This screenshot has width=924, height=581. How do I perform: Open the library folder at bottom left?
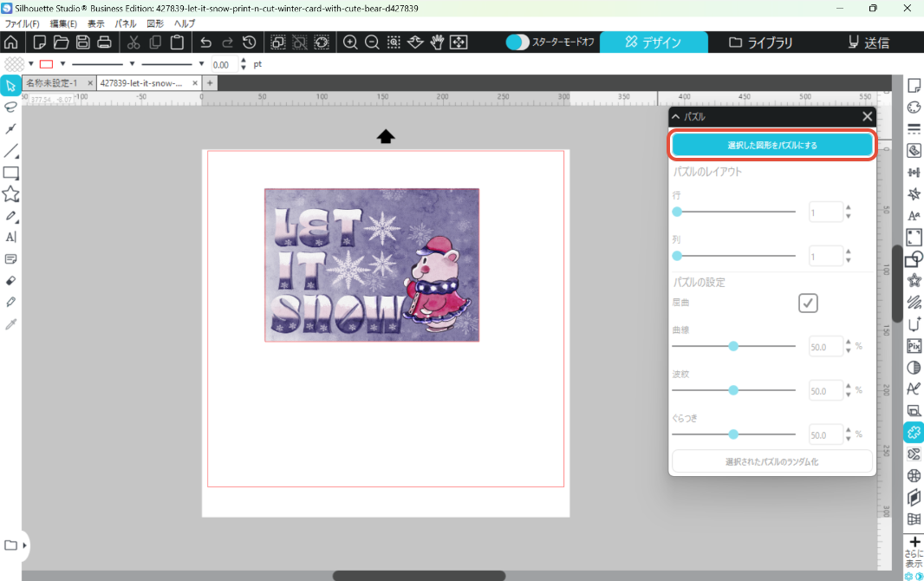(10, 545)
